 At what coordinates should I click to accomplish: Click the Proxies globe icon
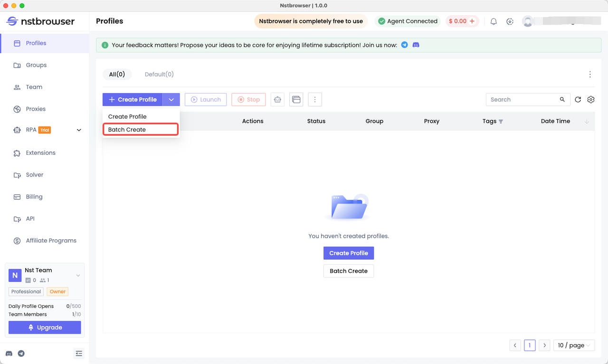coord(17,109)
